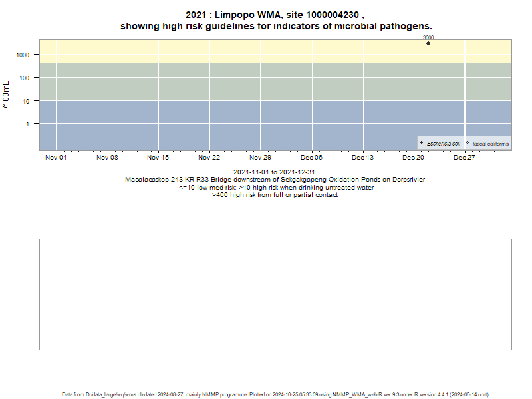This screenshot has height=399, width=532.
Task: Click the '1' y-axis tick label
Action: pyautogui.click(x=28, y=124)
